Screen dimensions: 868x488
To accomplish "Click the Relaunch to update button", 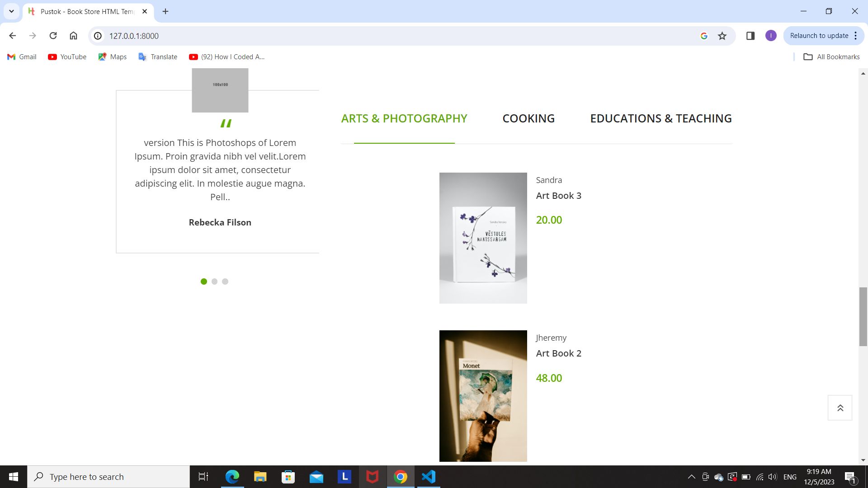I will click(819, 36).
